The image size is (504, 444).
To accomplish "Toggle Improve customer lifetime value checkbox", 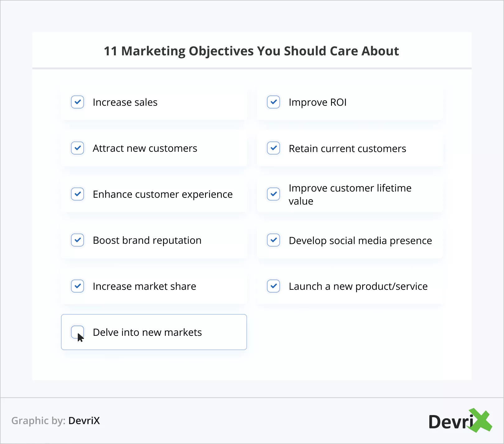I will tap(273, 194).
